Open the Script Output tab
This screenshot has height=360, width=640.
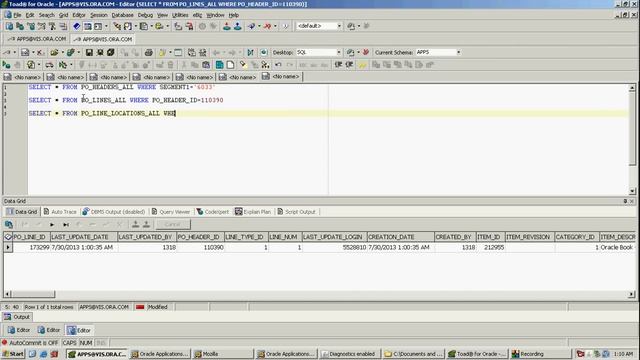pyautogui.click(x=296, y=212)
